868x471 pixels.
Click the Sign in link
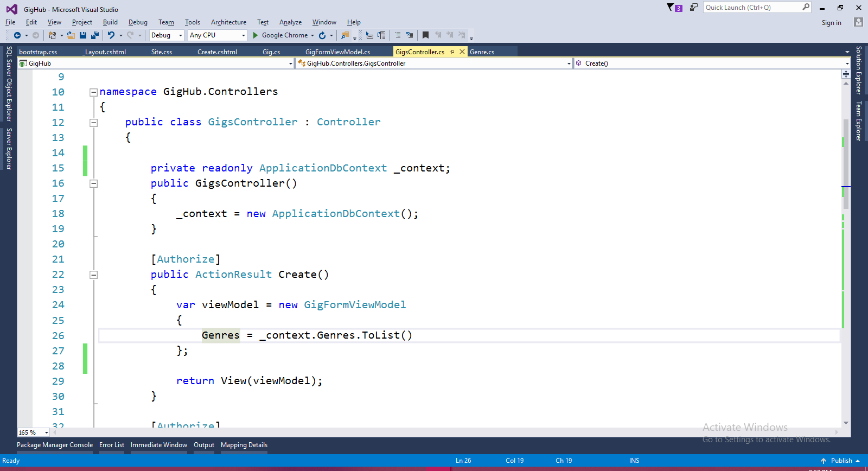click(x=831, y=23)
